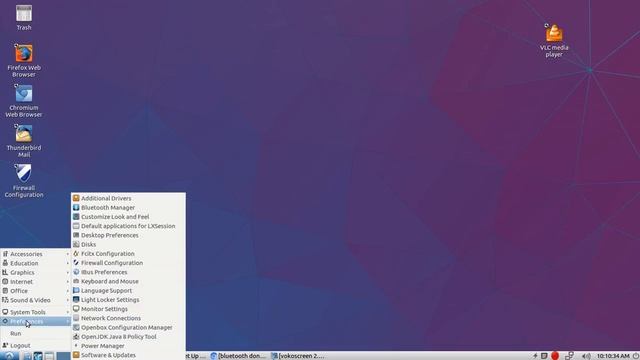The image size is (640, 360).
Task: Open Fcitx Configuration entry
Action: (128, 253)
